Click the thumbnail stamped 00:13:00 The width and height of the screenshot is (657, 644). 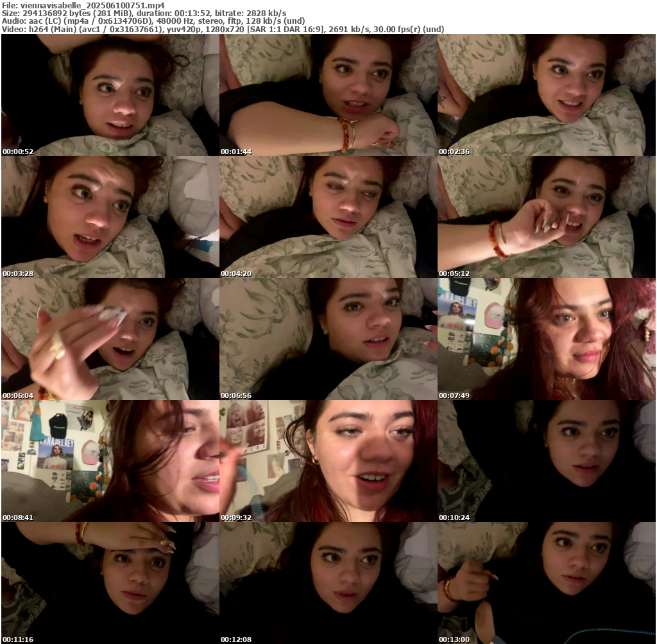point(547,583)
